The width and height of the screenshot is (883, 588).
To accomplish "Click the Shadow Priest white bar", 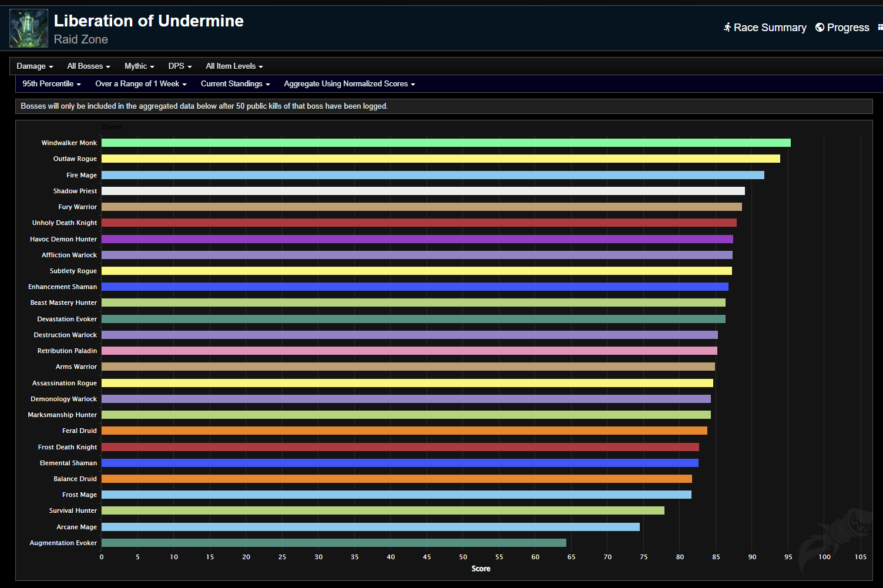I will pyautogui.click(x=423, y=191).
